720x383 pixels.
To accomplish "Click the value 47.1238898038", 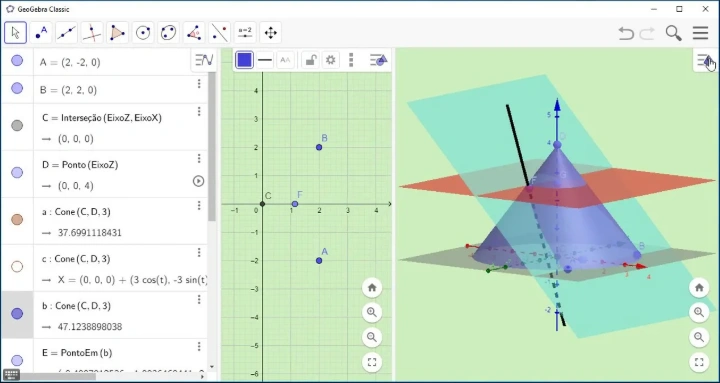I will point(90,327).
